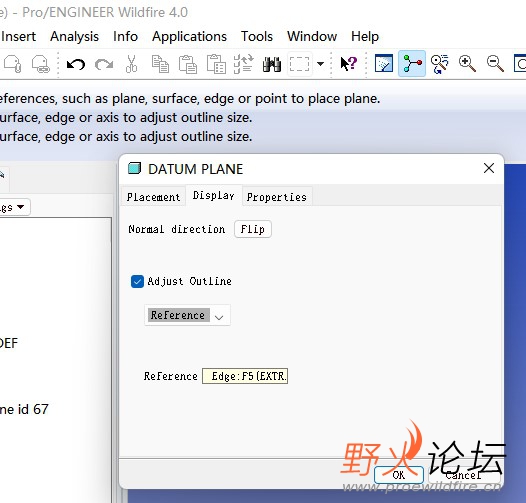Click the Datum Plane dialog cube icon

135,168
